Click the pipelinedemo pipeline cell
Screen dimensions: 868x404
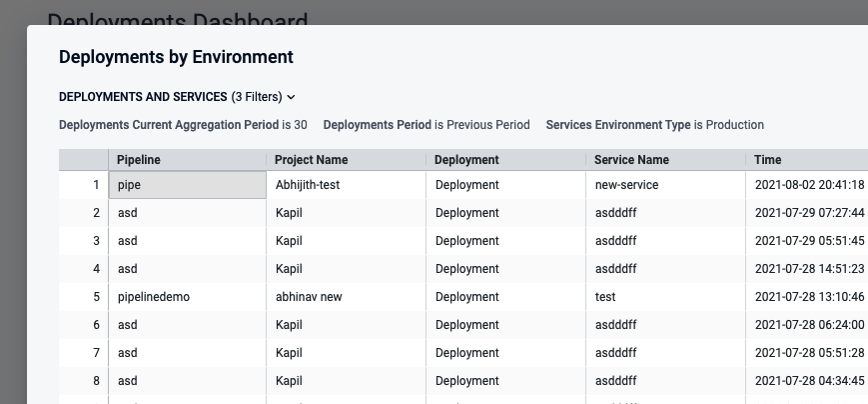[153, 297]
